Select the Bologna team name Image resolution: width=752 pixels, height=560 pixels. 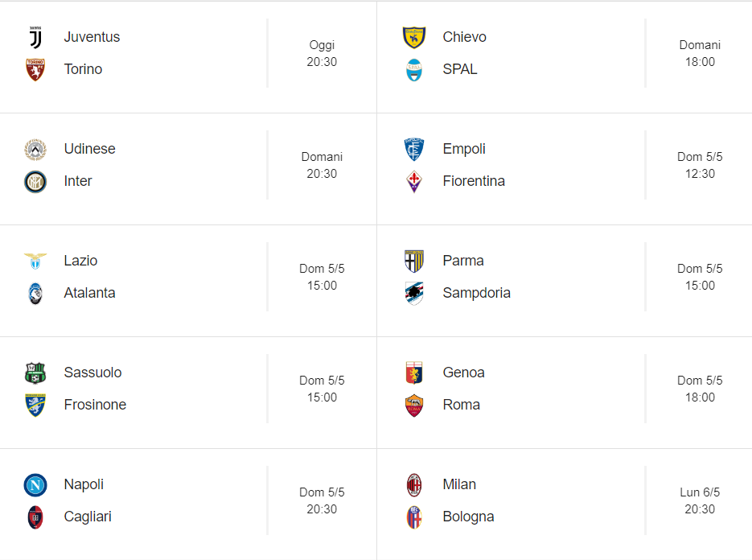[468, 517]
